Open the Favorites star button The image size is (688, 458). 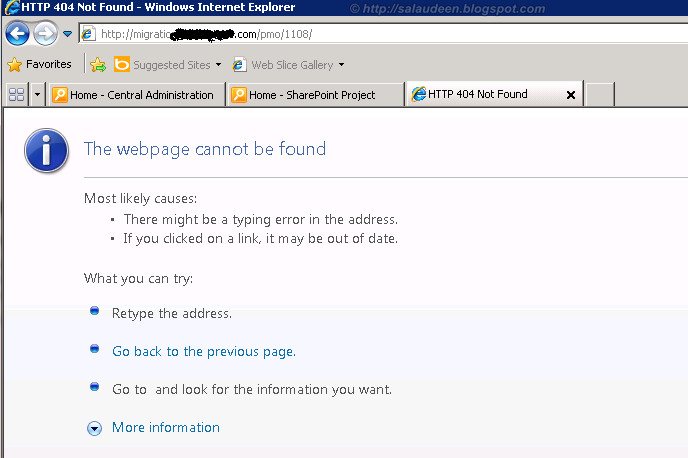(39, 64)
